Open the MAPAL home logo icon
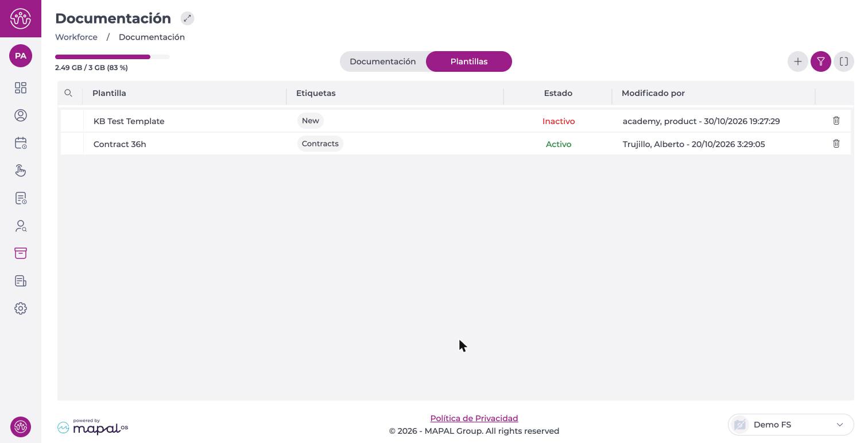Screen dimensions: 868x443 point(21,18)
